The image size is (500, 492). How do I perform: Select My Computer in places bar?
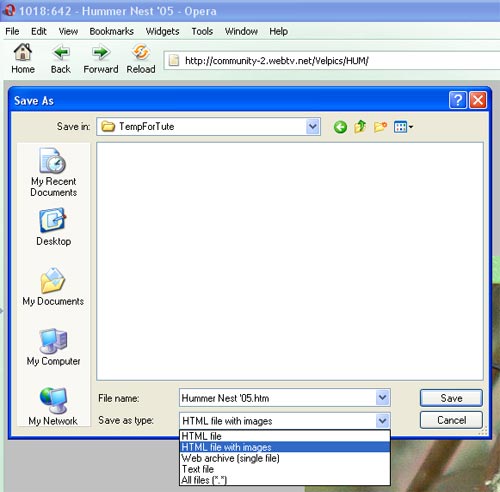[x=53, y=347]
